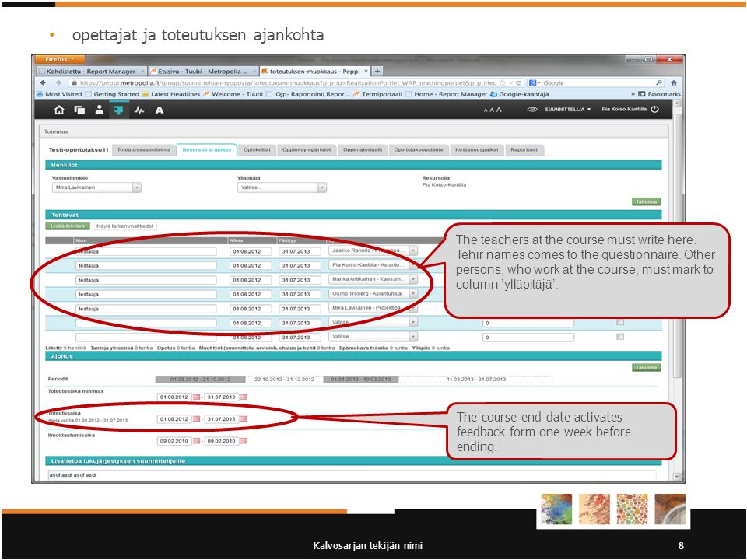Open the Most Visited bookmark
Viewport: 747px width, 560px height.
[x=60, y=94]
